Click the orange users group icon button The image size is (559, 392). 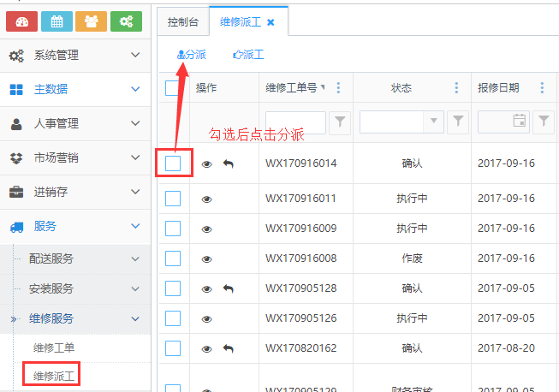click(x=92, y=21)
